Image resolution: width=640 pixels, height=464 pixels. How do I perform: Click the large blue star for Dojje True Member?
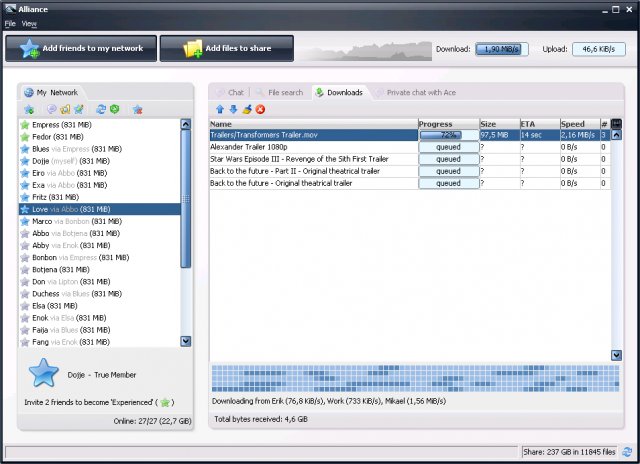[x=43, y=373]
